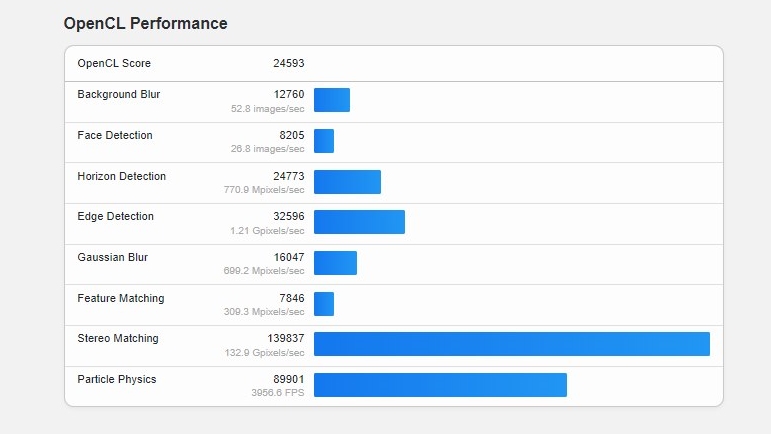
Task: Click the Gaussian Blur label
Action: [x=112, y=257]
